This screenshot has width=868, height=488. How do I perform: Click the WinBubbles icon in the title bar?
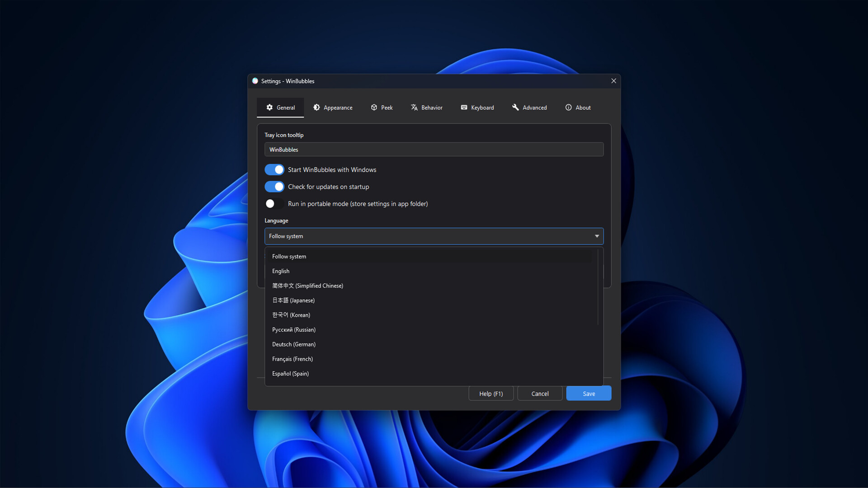click(255, 81)
